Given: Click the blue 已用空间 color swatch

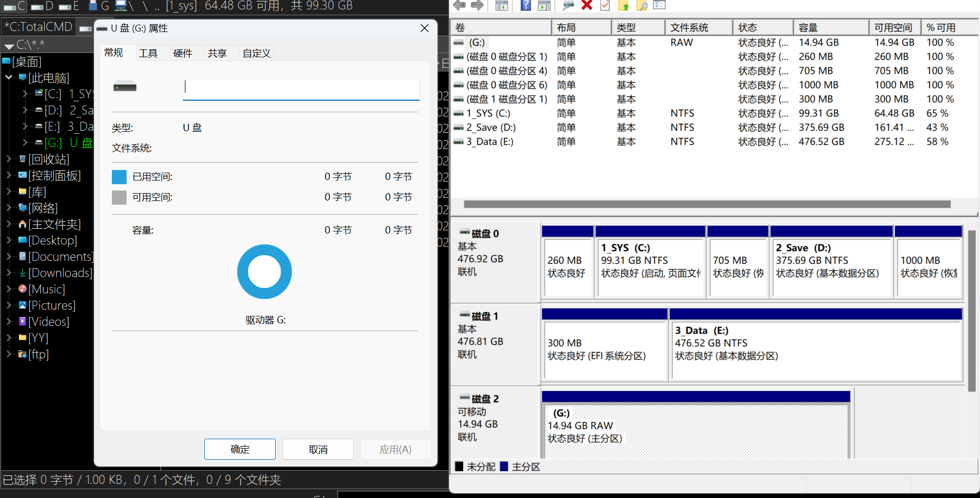Looking at the screenshot, I should point(119,177).
